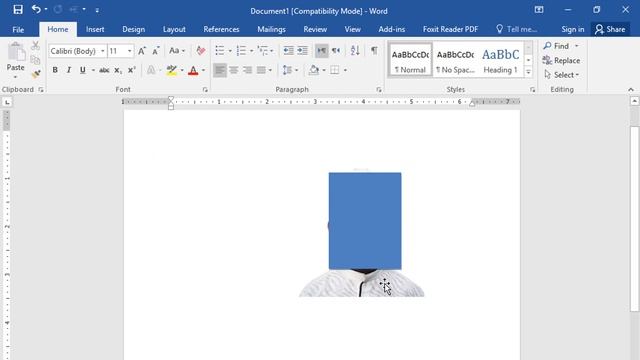Apply the No Spacing style
The image size is (640, 360).
(x=455, y=60)
